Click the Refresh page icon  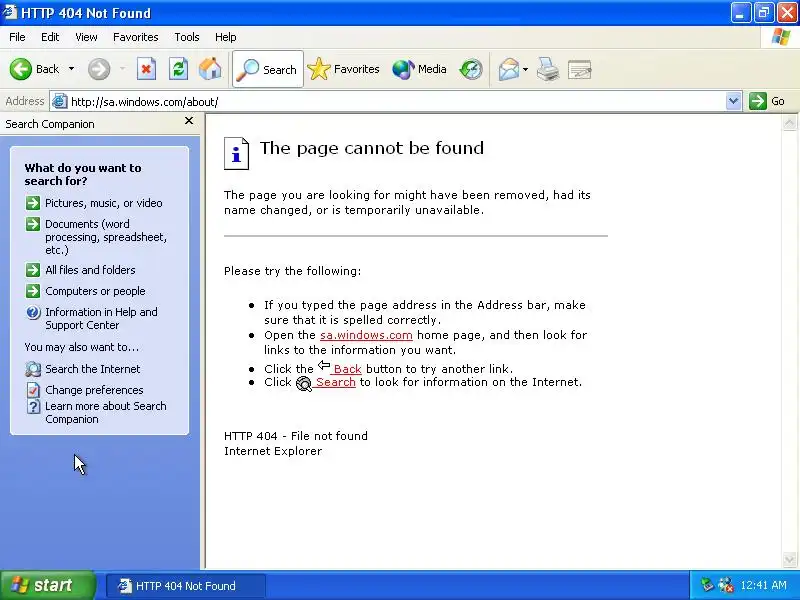pyautogui.click(x=178, y=69)
